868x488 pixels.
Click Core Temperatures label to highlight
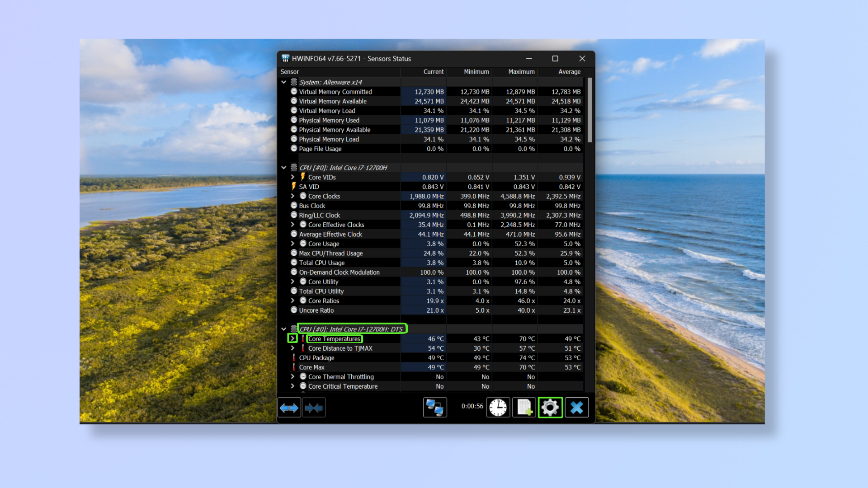coord(333,338)
